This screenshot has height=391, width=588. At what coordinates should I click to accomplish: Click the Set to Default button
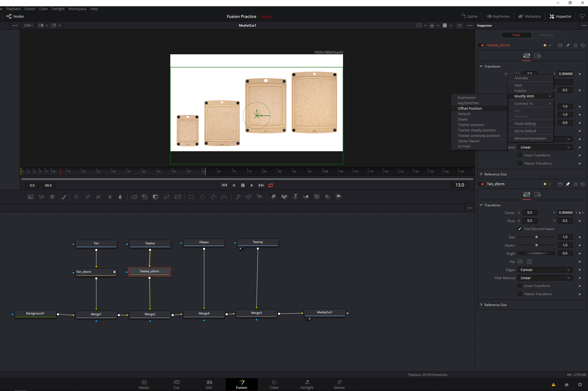coord(525,131)
